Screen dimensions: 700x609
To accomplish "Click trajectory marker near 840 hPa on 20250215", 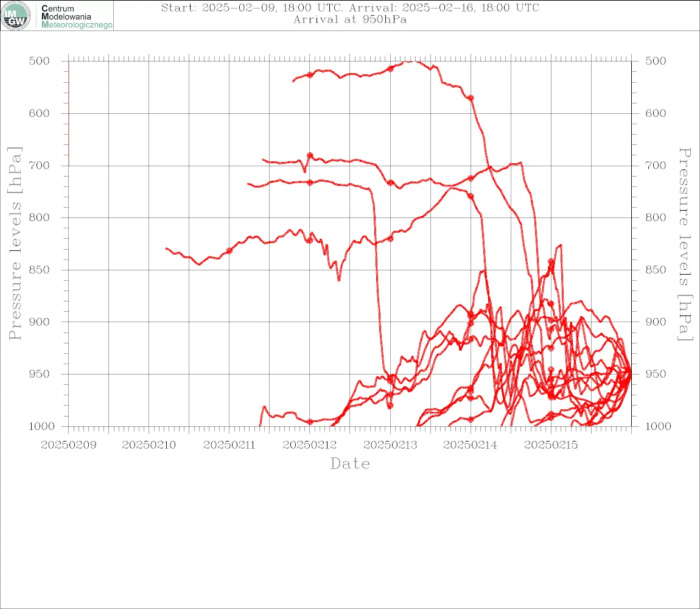I will 551,262.
